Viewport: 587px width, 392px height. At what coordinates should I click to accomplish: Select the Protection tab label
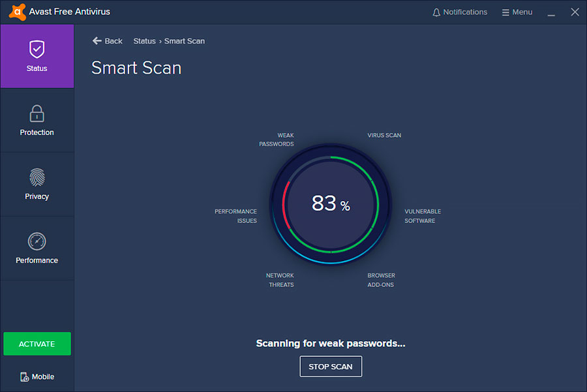click(37, 132)
